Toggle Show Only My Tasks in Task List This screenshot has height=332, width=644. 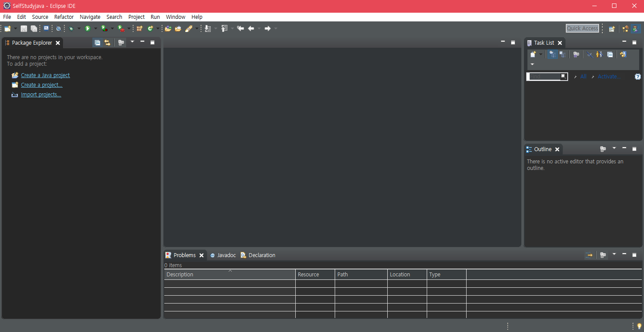tap(599, 54)
